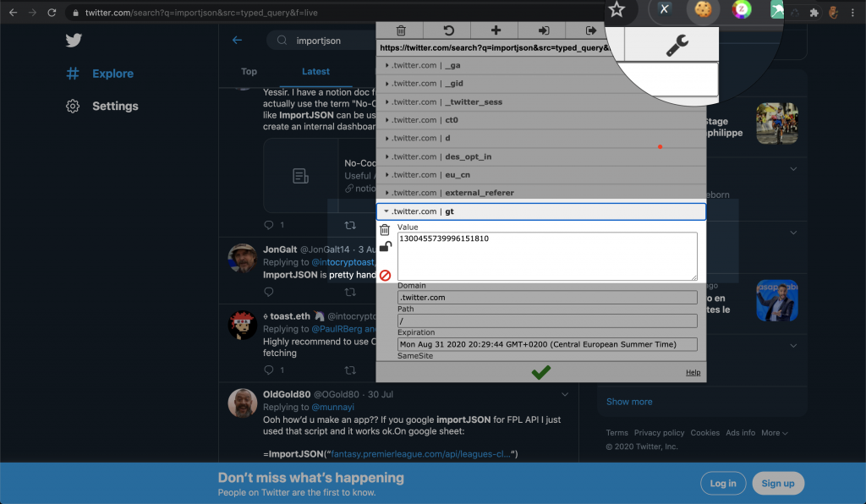Screen dimensions: 866x504
Task: Select the Latest tab
Action: (315, 71)
